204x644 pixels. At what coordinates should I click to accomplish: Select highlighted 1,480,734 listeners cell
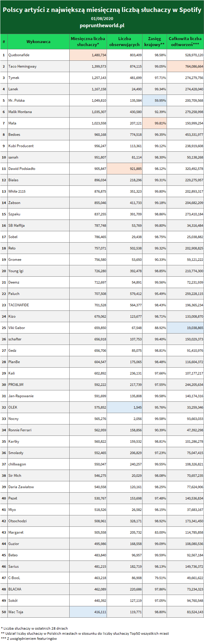click(x=88, y=55)
